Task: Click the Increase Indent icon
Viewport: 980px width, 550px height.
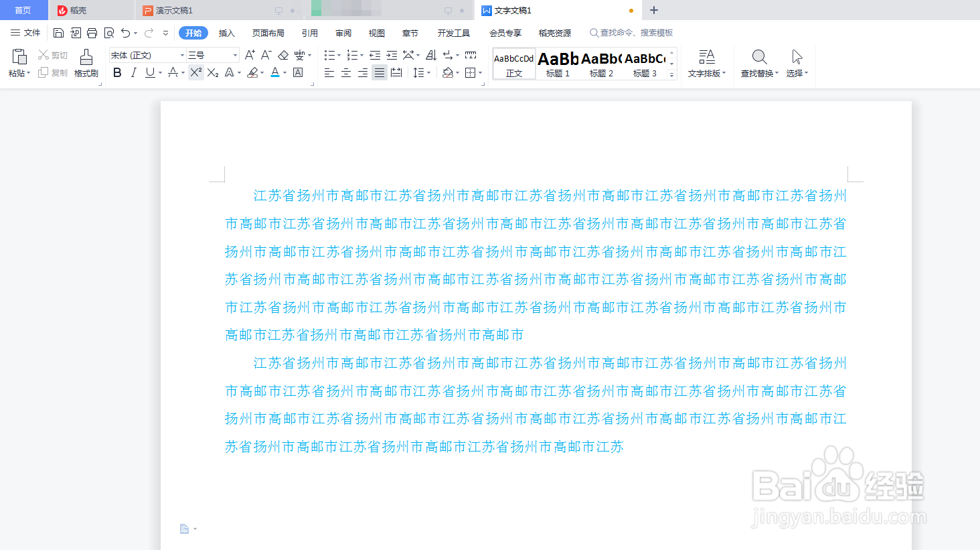Action: [x=392, y=55]
